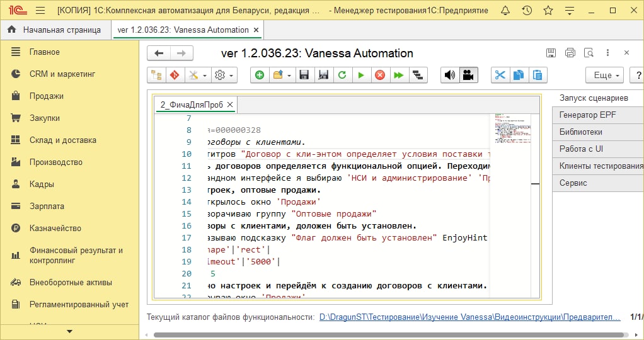Screen dimensions: 644x340
Task: Expand sections panel with down arrow
Action: [x=69, y=331]
